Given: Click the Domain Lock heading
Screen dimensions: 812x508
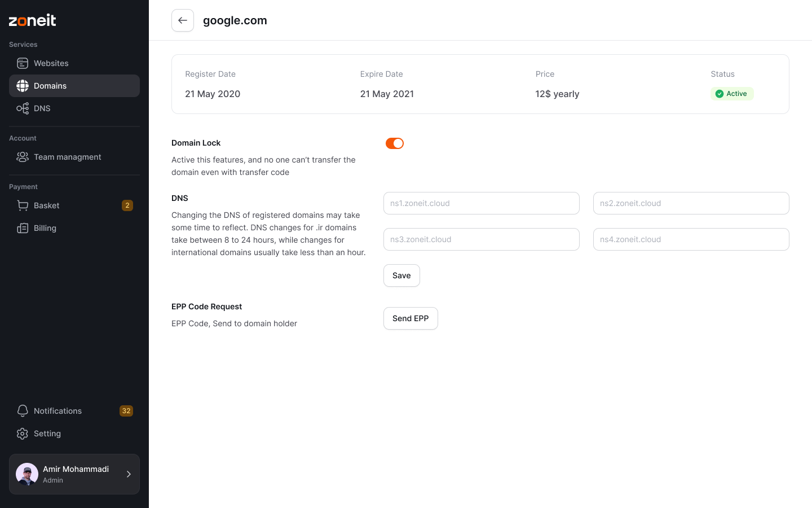Looking at the screenshot, I should [x=196, y=143].
